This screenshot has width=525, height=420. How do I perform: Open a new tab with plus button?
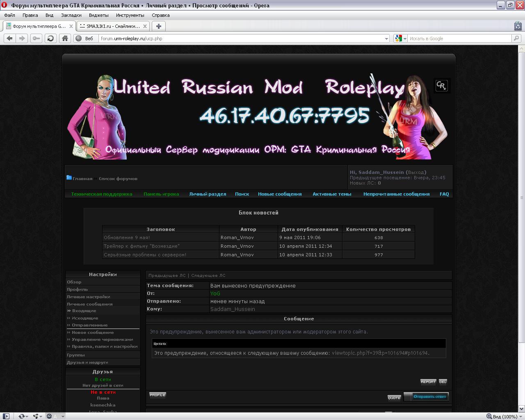click(x=159, y=26)
